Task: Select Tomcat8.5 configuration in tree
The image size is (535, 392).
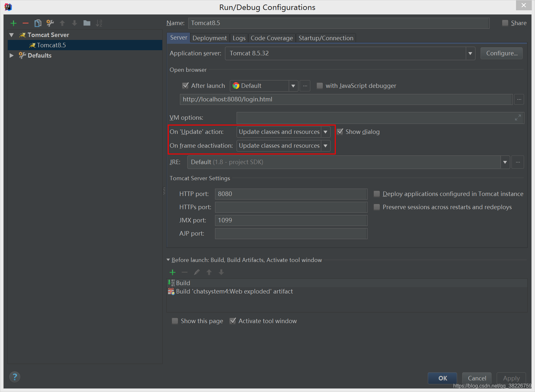Action: (85, 45)
